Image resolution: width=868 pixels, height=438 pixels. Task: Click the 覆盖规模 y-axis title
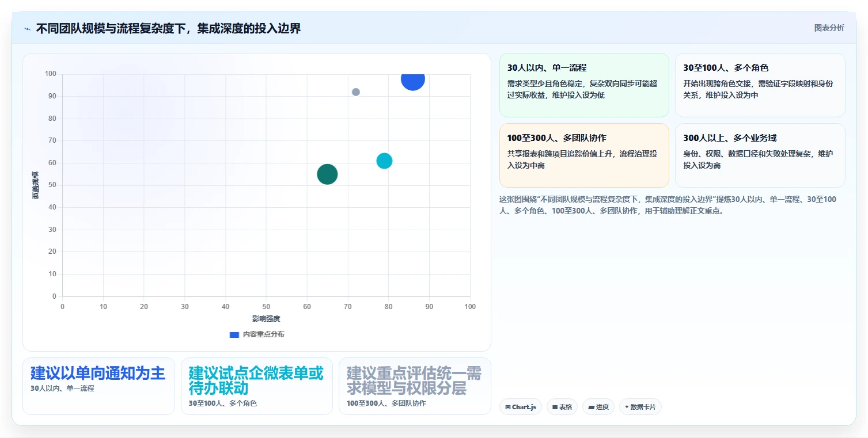coord(36,185)
